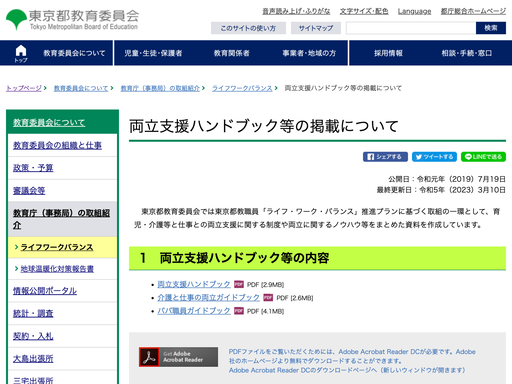Tweet the page with ツイートする button
This screenshot has width=512, height=384.
[x=434, y=157]
